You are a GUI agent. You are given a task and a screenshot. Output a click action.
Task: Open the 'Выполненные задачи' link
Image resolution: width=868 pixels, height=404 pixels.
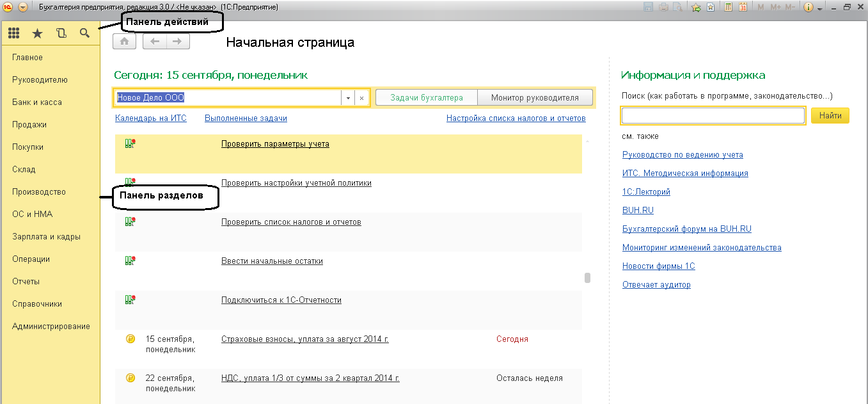coord(246,118)
